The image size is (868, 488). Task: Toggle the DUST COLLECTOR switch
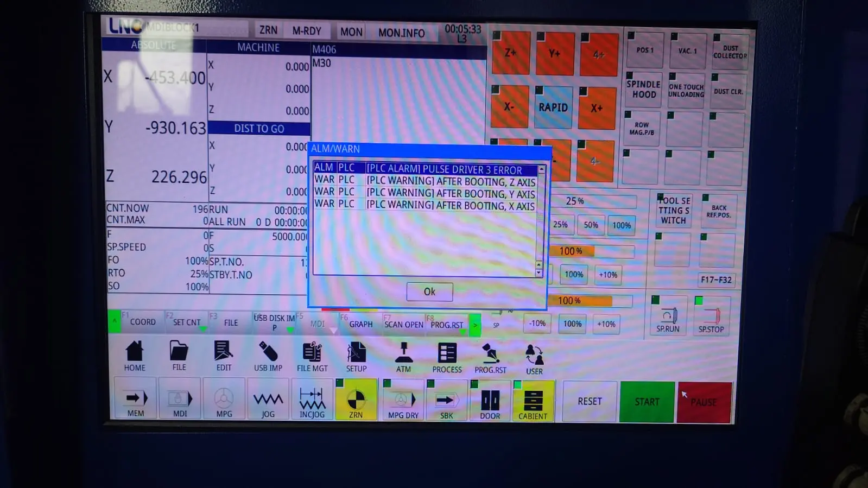[730, 52]
